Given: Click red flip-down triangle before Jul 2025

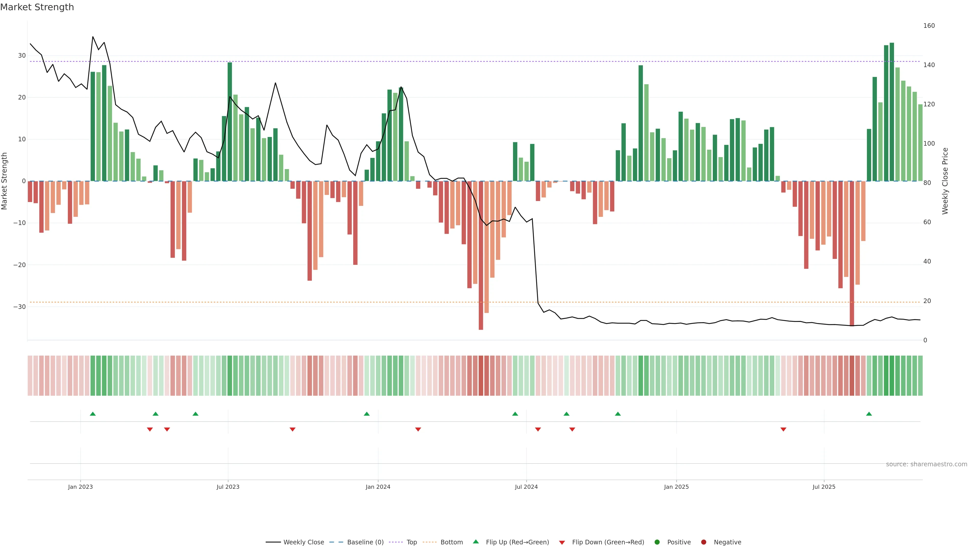Looking at the screenshot, I should coord(783,429).
